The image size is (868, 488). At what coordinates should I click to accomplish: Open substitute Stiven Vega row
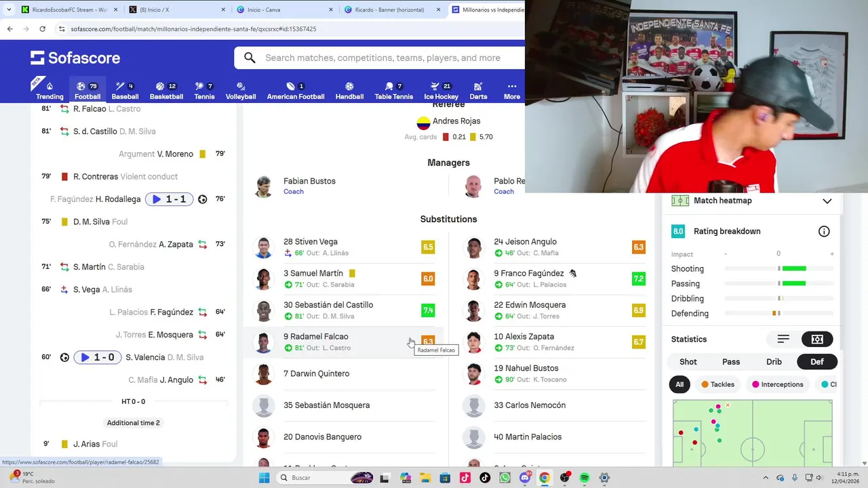click(x=344, y=247)
